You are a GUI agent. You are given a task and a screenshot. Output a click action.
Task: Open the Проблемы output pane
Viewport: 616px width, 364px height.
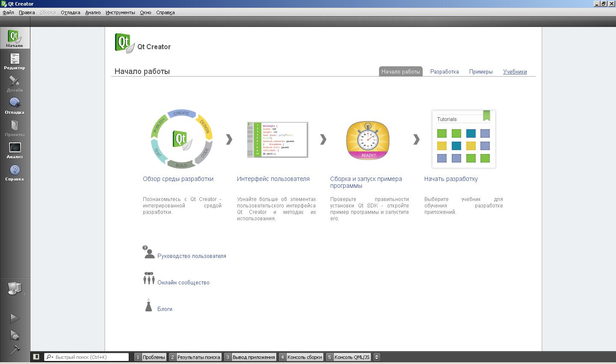(x=150, y=357)
